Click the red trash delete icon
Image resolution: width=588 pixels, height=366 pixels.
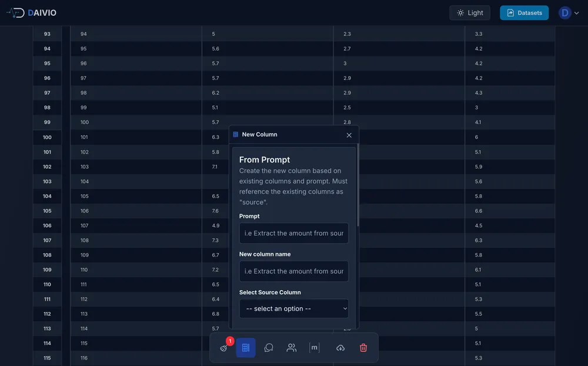click(363, 348)
